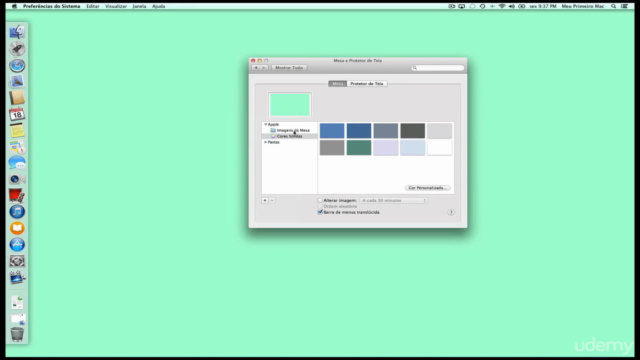Open Contacts address book in Dock
The image size is (640, 360).
click(17, 98)
